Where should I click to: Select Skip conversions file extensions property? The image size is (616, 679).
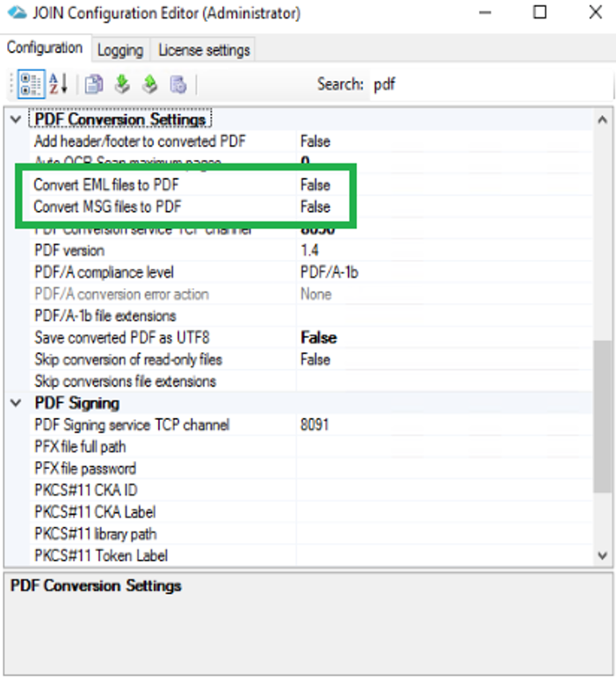(x=125, y=381)
